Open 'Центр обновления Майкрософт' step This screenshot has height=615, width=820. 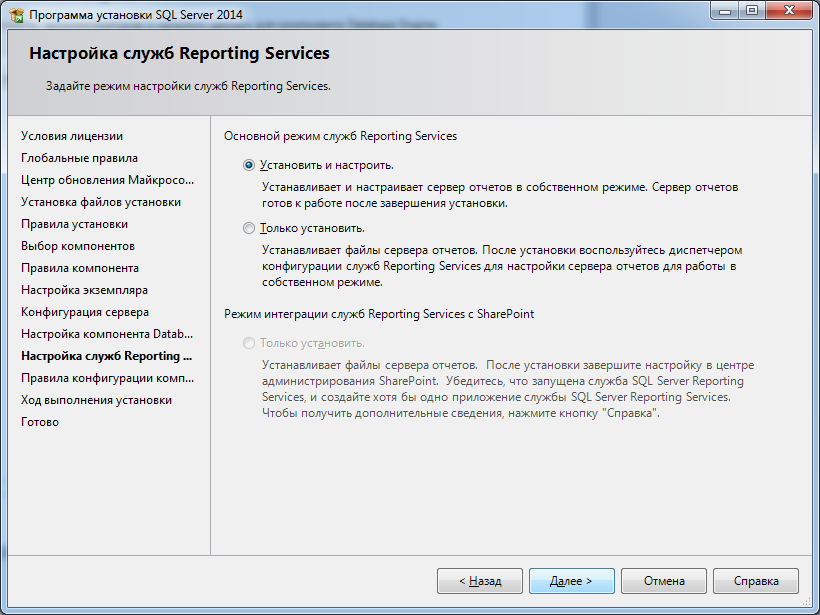pos(107,180)
